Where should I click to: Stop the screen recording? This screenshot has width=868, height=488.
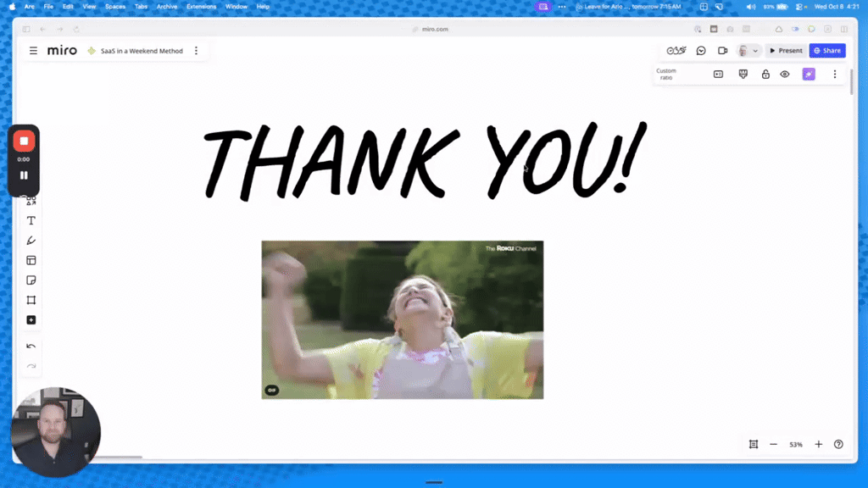[24, 141]
